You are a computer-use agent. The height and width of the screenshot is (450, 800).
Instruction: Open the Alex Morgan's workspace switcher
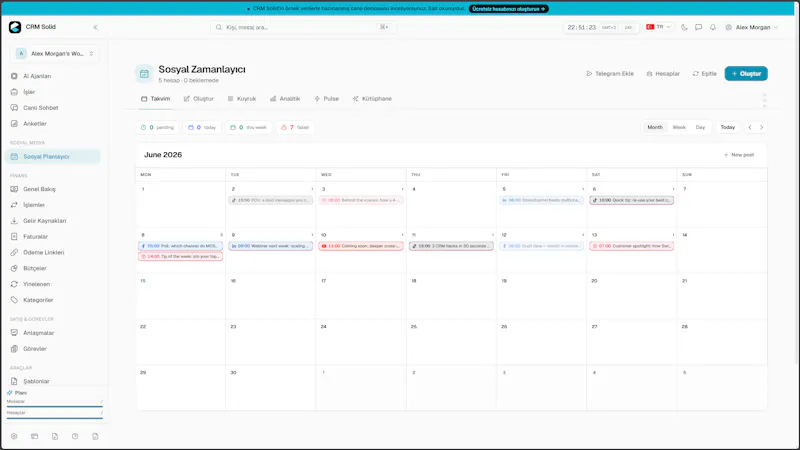pos(55,54)
